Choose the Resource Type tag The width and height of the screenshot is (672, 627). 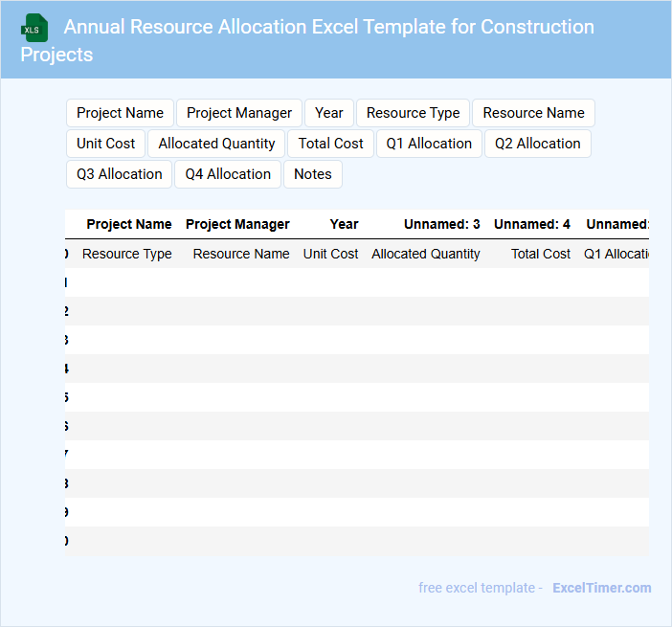tap(413, 113)
